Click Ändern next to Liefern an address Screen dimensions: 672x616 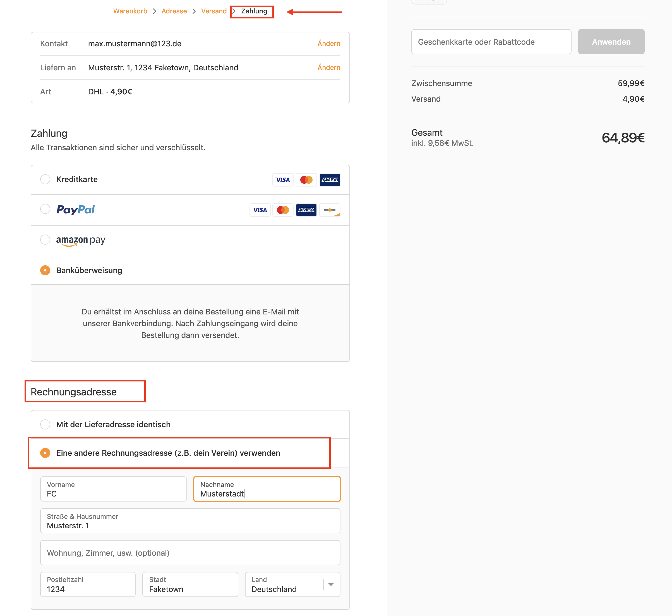click(328, 67)
